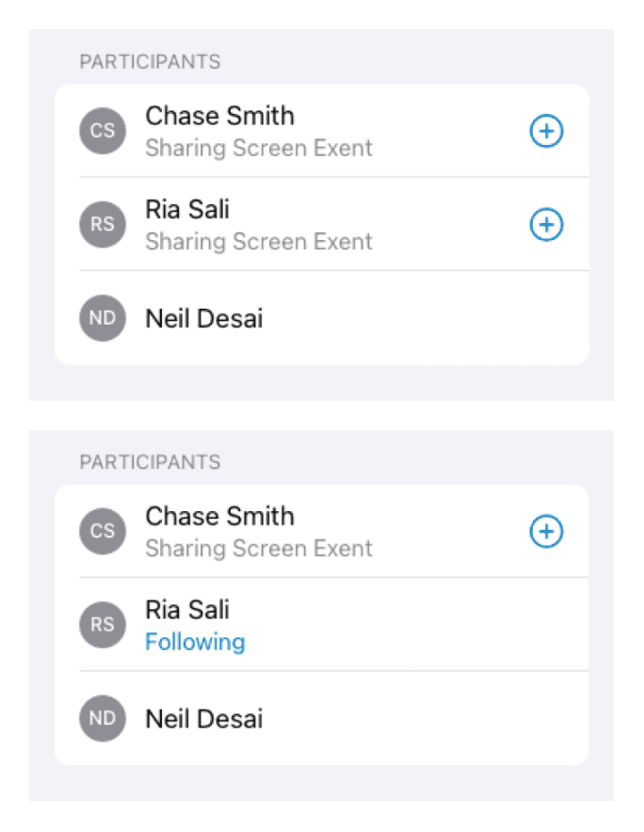Click the plus icon beside Chase Smith in the lower list
Viewport: 644px width, 832px height.
546,532
